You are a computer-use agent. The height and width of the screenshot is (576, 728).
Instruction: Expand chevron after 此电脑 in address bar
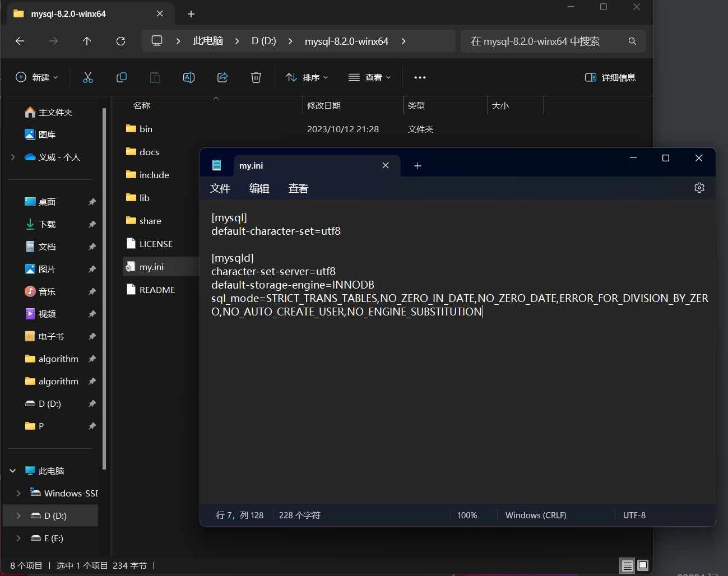(237, 41)
